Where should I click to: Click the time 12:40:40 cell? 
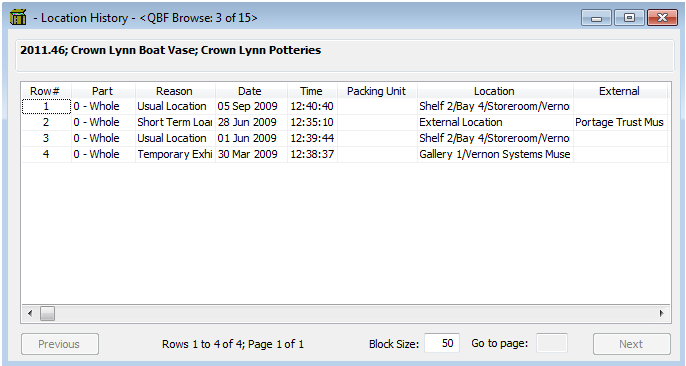(312, 106)
